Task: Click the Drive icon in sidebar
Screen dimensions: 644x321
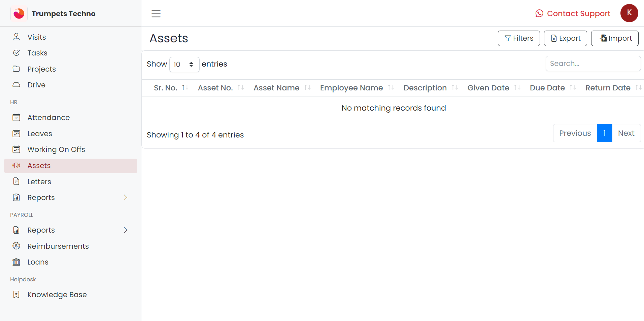Action: (x=16, y=85)
